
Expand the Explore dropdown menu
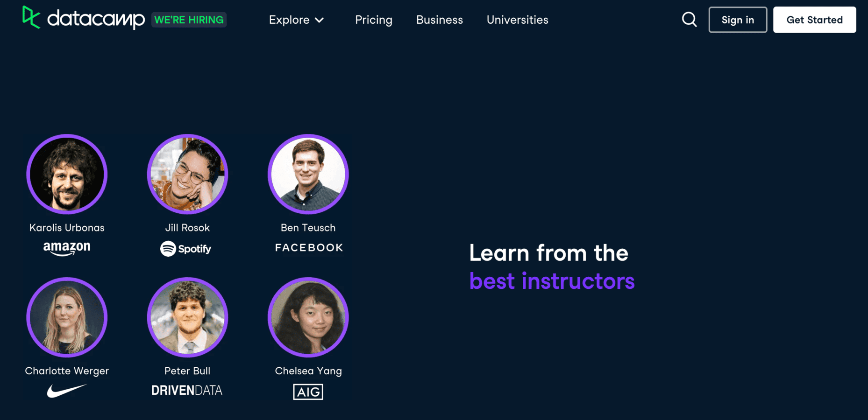[x=289, y=20]
